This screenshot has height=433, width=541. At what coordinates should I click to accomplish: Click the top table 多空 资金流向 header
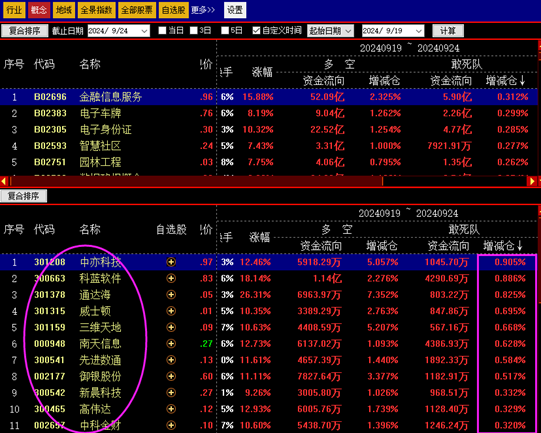[324, 81]
